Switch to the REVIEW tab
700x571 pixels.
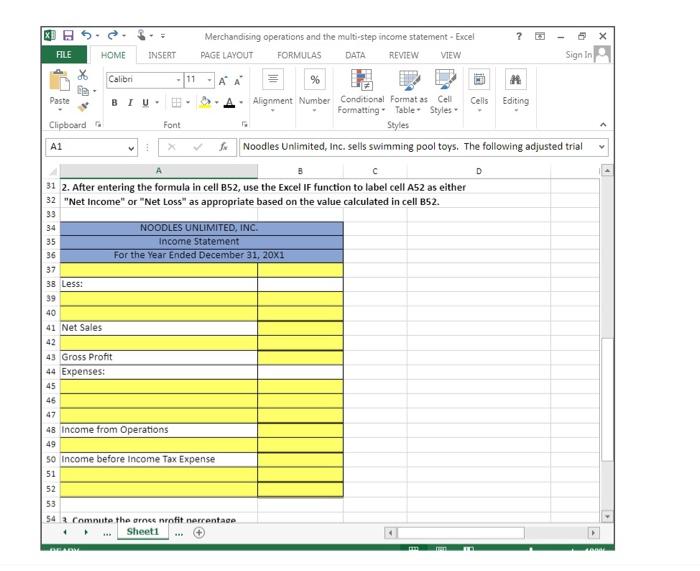(x=404, y=55)
